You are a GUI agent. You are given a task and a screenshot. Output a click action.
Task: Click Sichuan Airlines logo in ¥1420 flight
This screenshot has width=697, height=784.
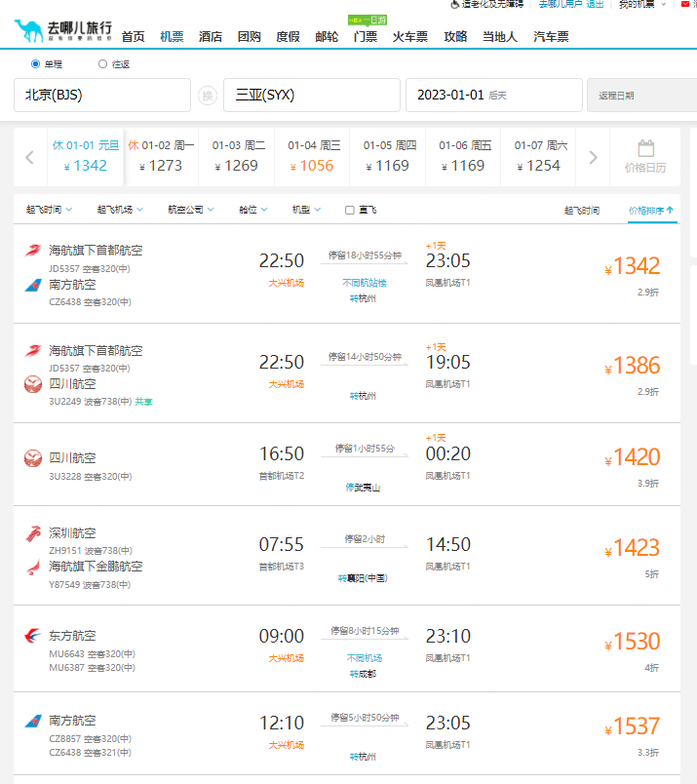click(x=33, y=458)
